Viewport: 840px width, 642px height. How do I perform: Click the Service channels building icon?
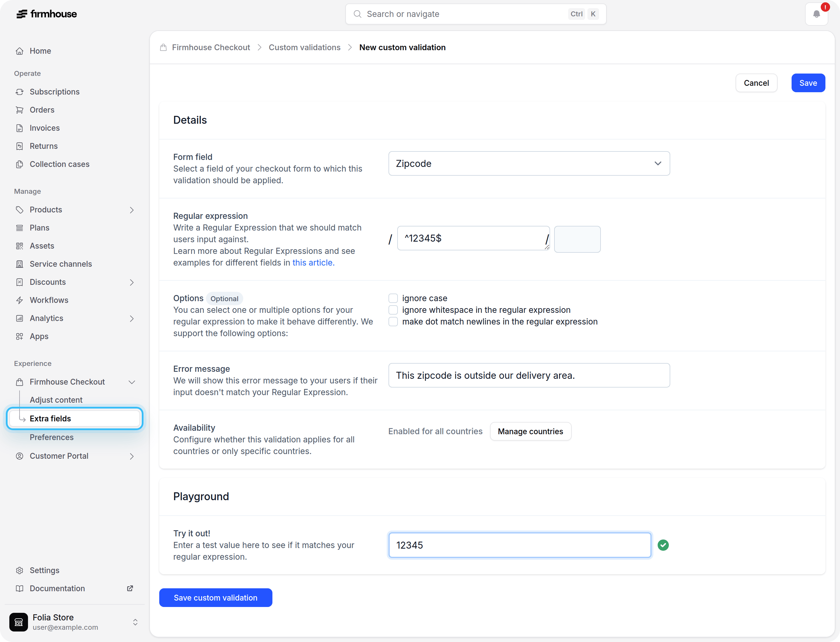(20, 264)
